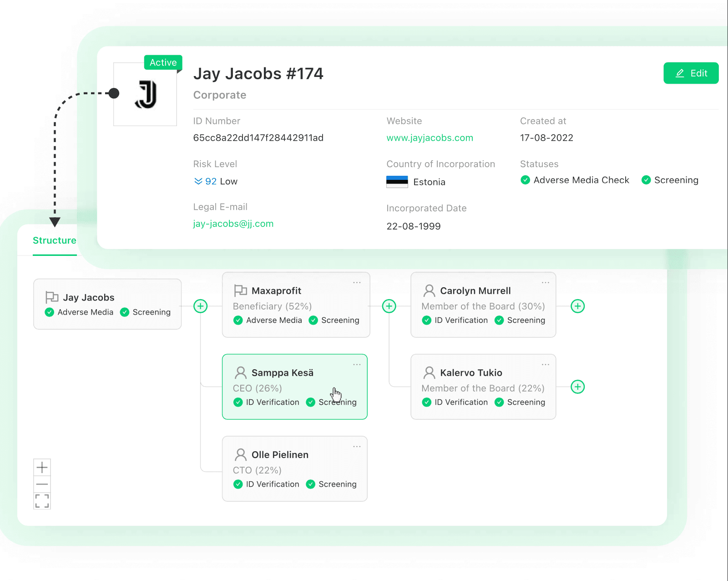This screenshot has width=728, height=581.
Task: Click the Active status badge
Action: [163, 62]
